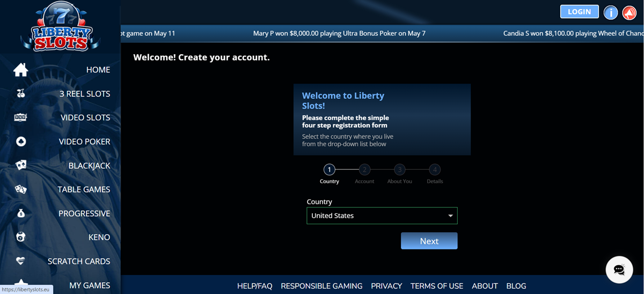Click the playing cards icon for Blackjack
644x294 pixels.
(20, 166)
